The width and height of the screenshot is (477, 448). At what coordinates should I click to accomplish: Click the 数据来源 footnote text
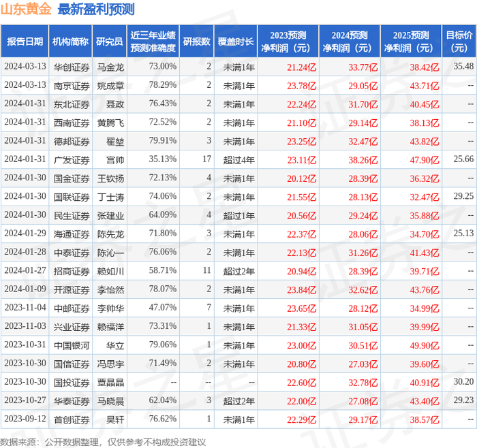(x=103, y=442)
